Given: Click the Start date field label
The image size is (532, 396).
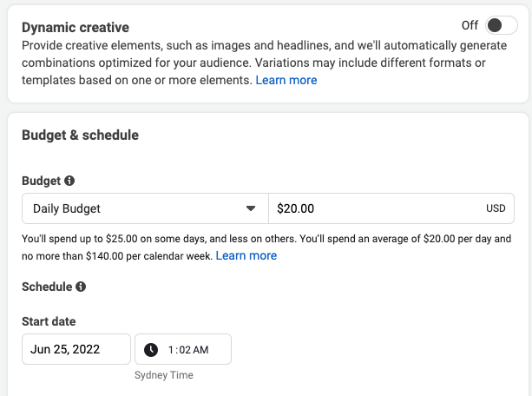Looking at the screenshot, I should click(x=50, y=321).
